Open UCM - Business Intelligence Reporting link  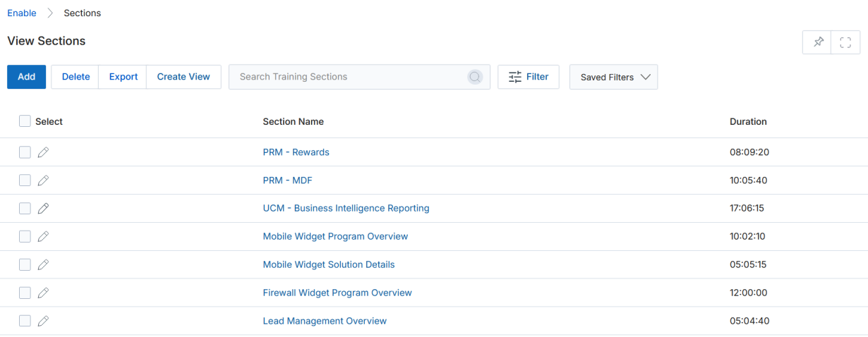pyautogui.click(x=346, y=209)
